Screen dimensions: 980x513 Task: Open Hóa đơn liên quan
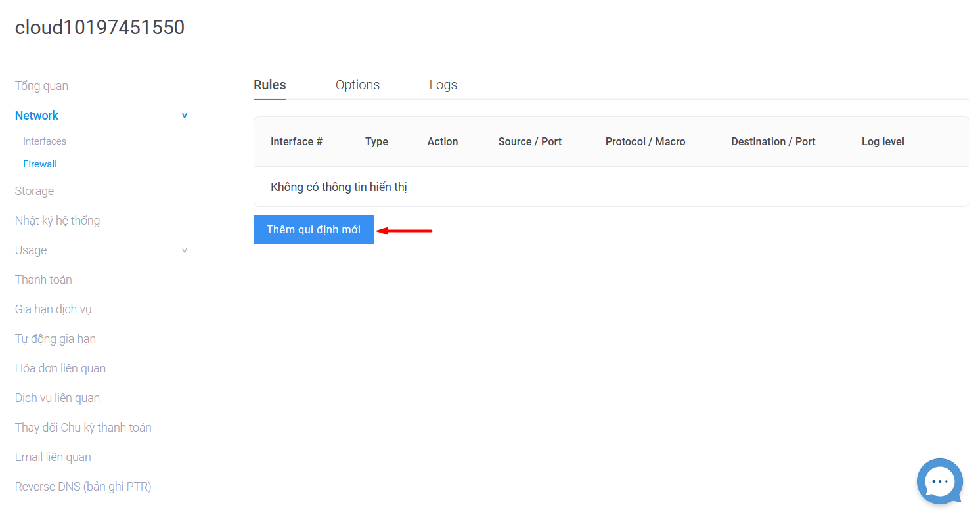click(60, 368)
